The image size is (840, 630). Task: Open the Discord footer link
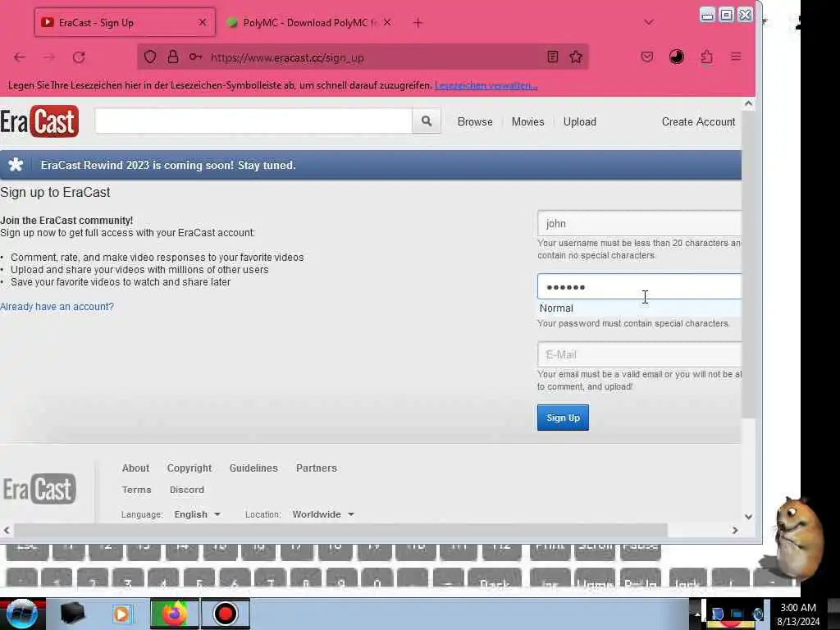[x=186, y=490]
